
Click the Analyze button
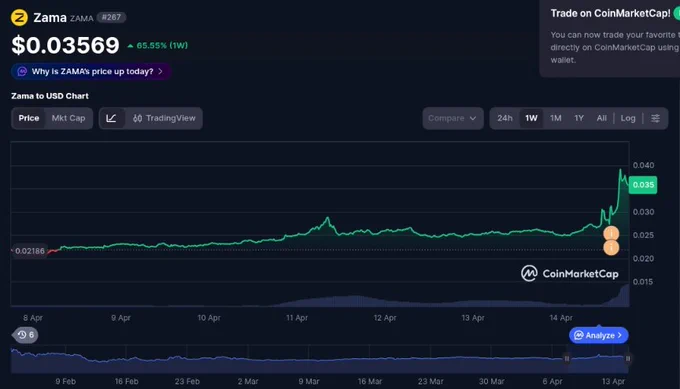[x=598, y=335]
